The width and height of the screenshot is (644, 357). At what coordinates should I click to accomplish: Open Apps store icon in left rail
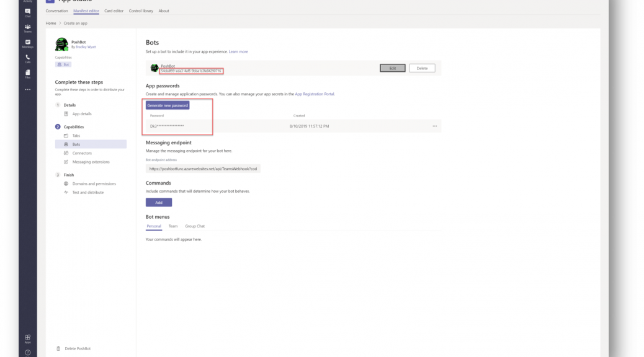27,338
